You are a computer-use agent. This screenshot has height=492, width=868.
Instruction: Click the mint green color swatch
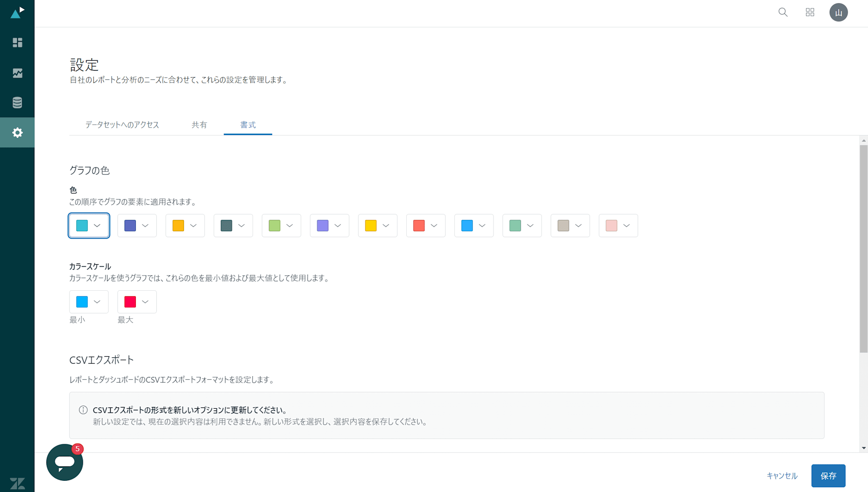click(x=515, y=226)
